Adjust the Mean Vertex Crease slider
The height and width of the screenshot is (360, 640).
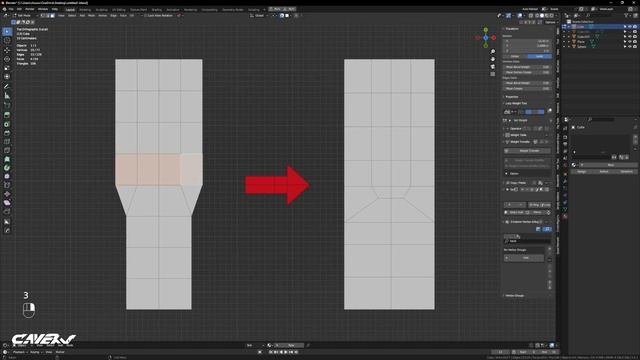[527, 72]
